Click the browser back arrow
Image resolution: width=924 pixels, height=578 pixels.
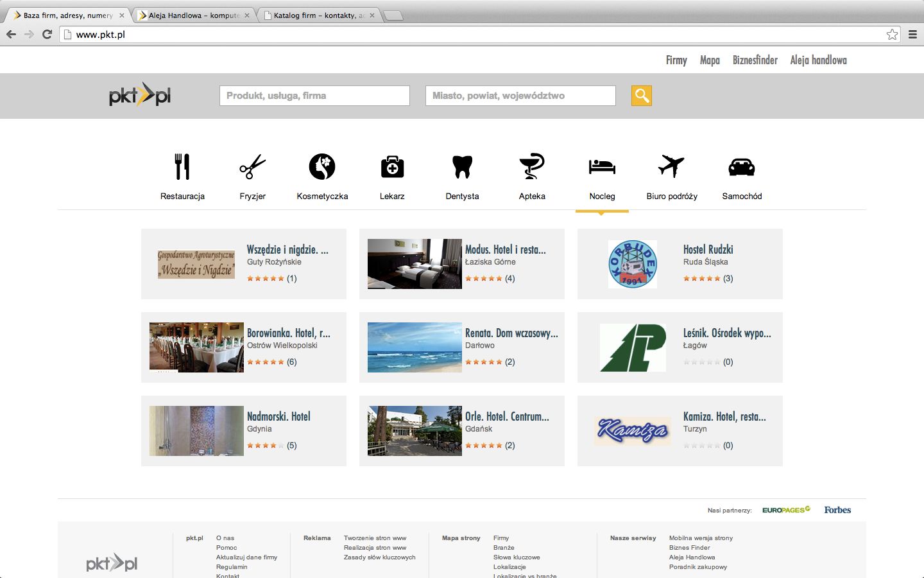click(11, 34)
